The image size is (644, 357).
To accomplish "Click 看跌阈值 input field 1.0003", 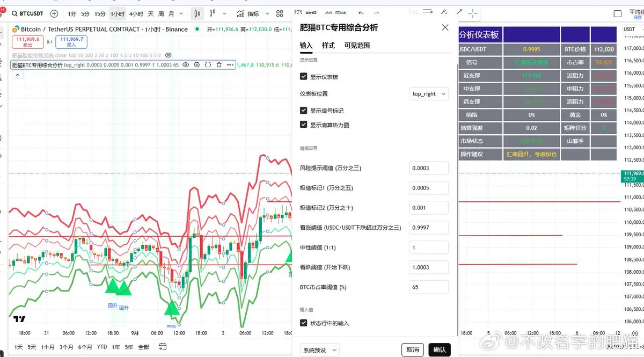I will point(428,267).
